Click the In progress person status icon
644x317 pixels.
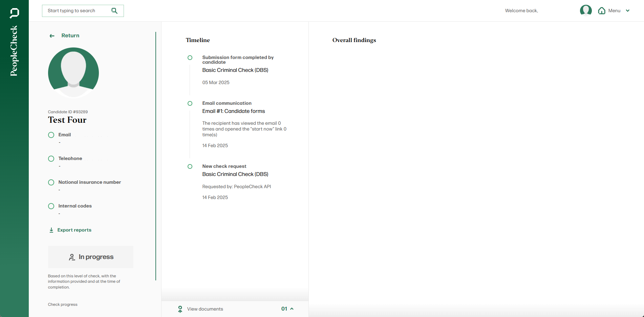[72, 257]
